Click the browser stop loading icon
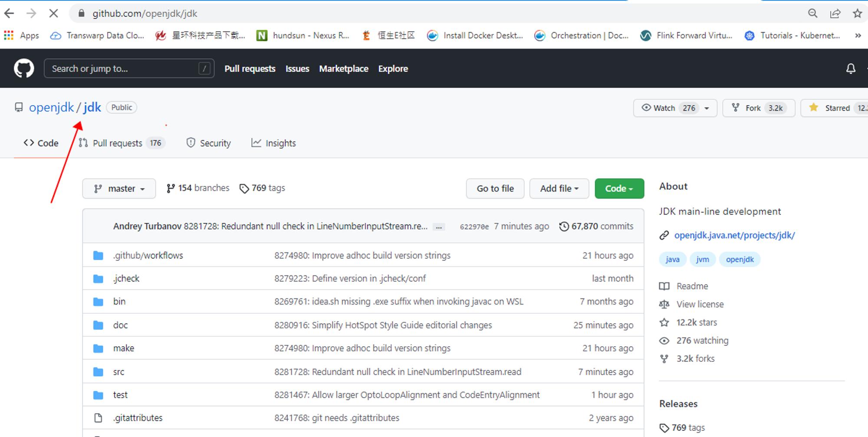Screen dimensions: 868x437 click(53, 13)
